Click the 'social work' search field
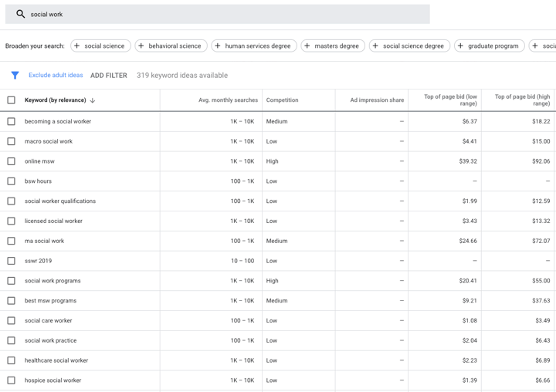Image resolution: width=556 pixels, height=392 pixels. [217, 14]
